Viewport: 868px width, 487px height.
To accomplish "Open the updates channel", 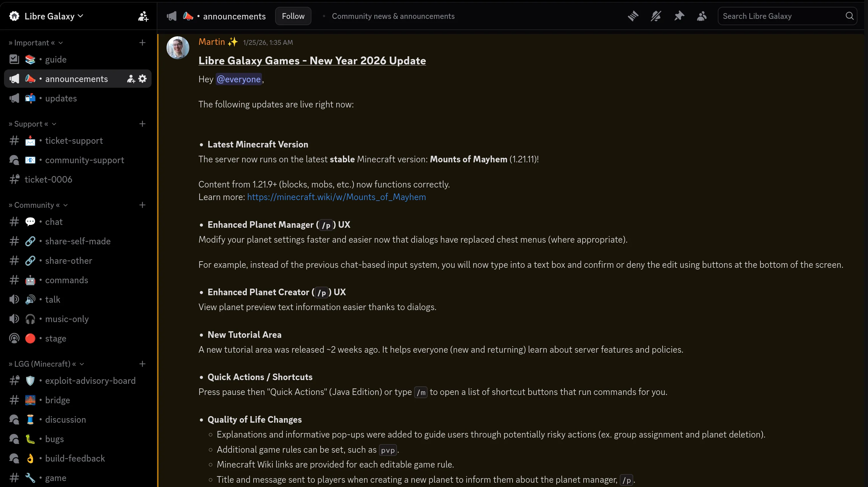I will coord(78,98).
